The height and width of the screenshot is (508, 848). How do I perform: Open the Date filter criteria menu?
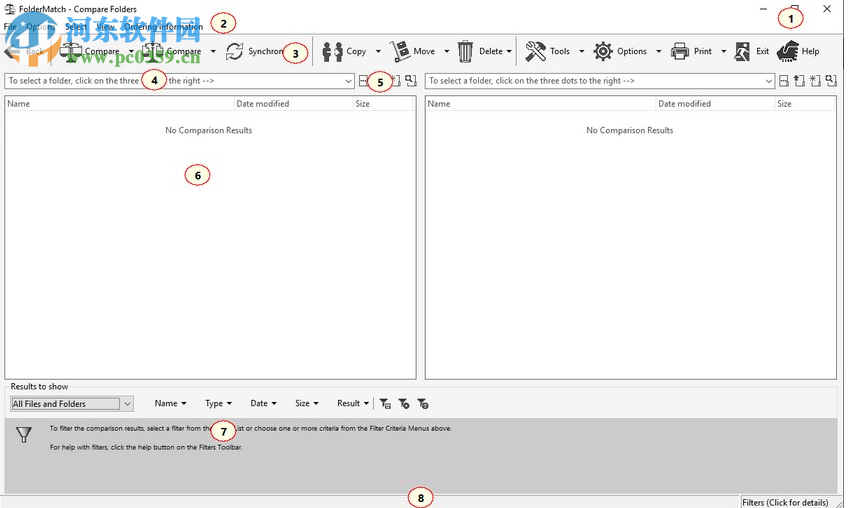[263, 404]
